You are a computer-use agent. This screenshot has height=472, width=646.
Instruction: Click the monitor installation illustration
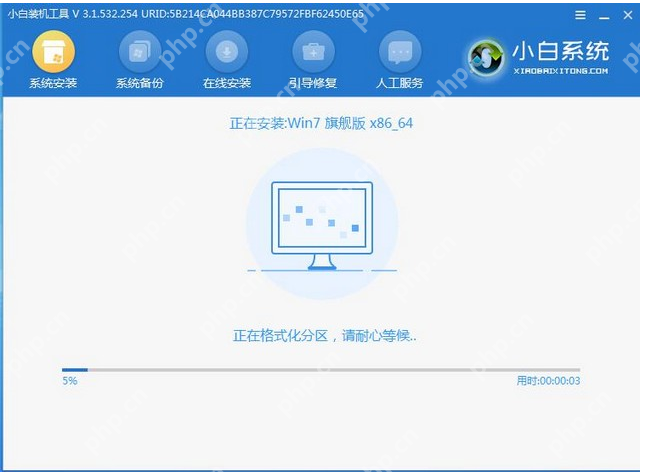pyautogui.click(x=322, y=226)
